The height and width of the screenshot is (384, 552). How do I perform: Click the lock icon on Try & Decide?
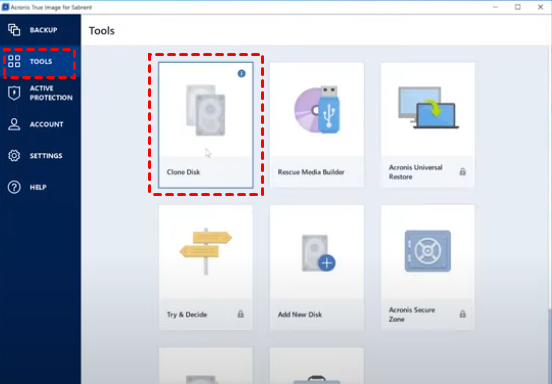(240, 314)
